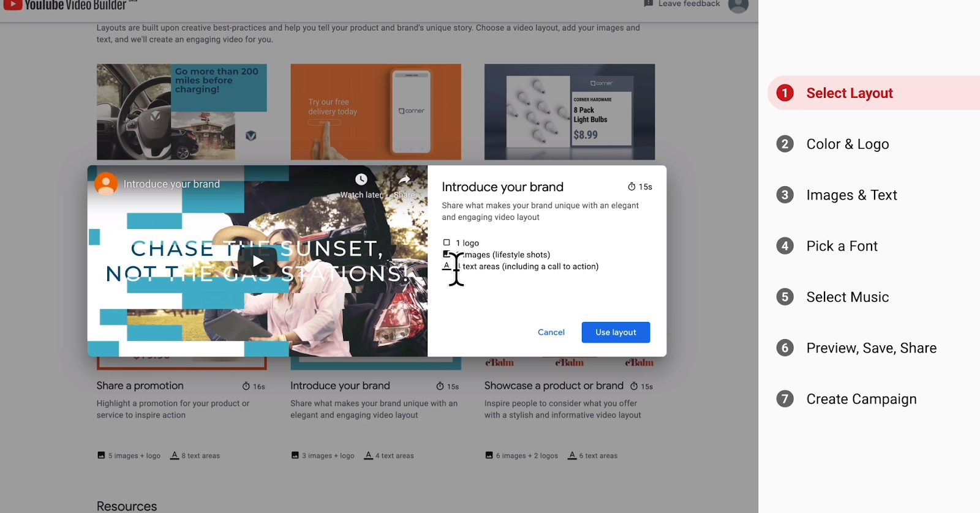This screenshot has height=513, width=980.
Task: Click the dialog description 'Share what makes your brand unique'
Action: tap(540, 211)
